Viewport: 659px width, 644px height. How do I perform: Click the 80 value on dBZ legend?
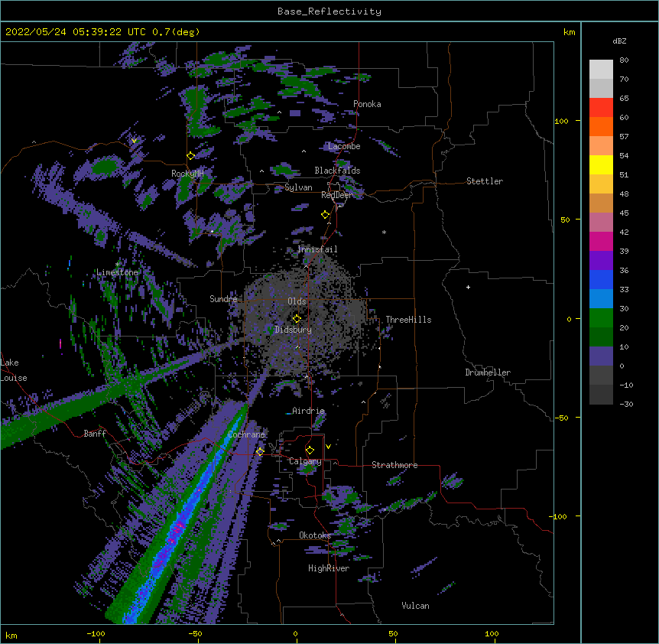point(624,60)
